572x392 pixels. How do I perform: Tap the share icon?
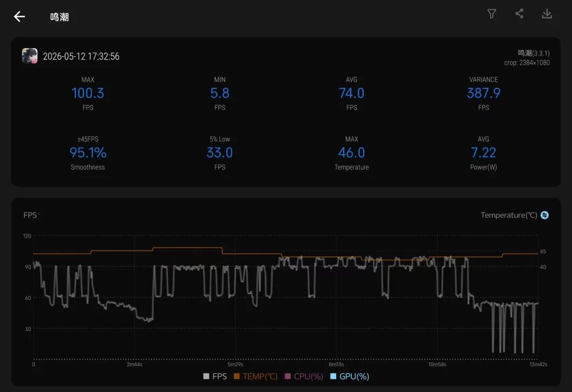click(519, 14)
